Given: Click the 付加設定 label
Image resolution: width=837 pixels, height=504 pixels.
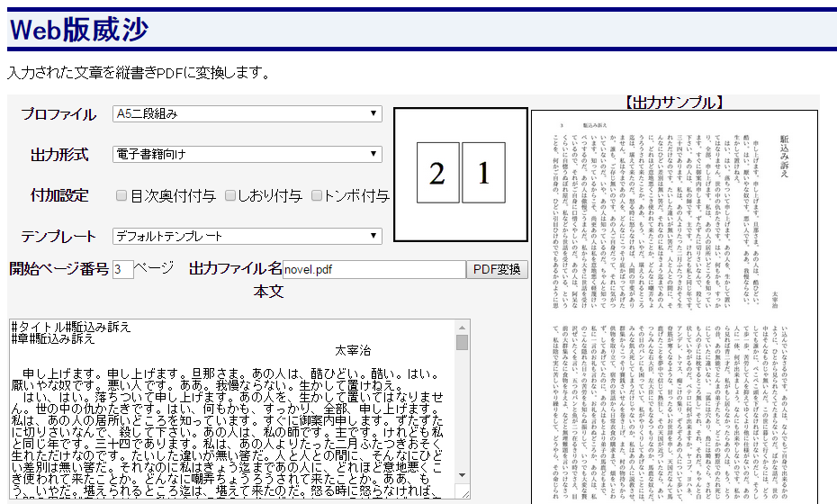Looking at the screenshot, I should (x=59, y=195).
